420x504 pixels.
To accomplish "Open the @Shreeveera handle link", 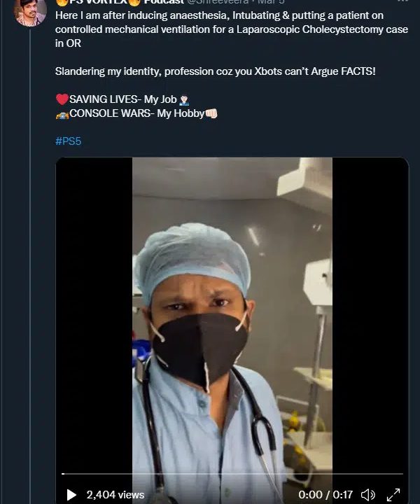I will (x=217, y=2).
